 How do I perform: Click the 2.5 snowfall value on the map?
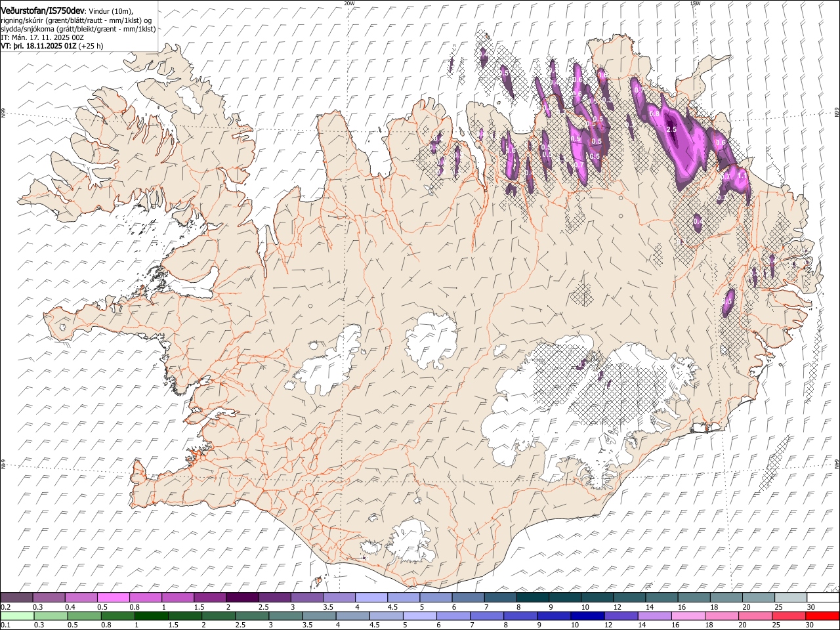point(671,130)
